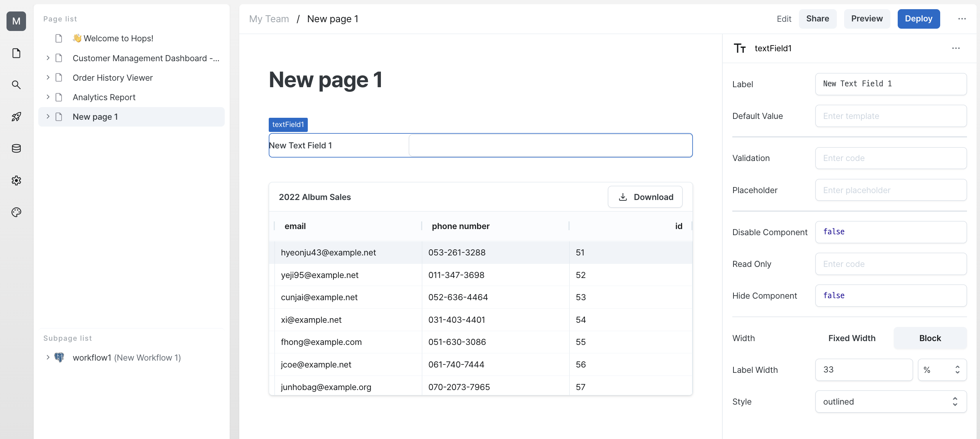
Task: Select Fixed Width option
Action: pyautogui.click(x=852, y=338)
